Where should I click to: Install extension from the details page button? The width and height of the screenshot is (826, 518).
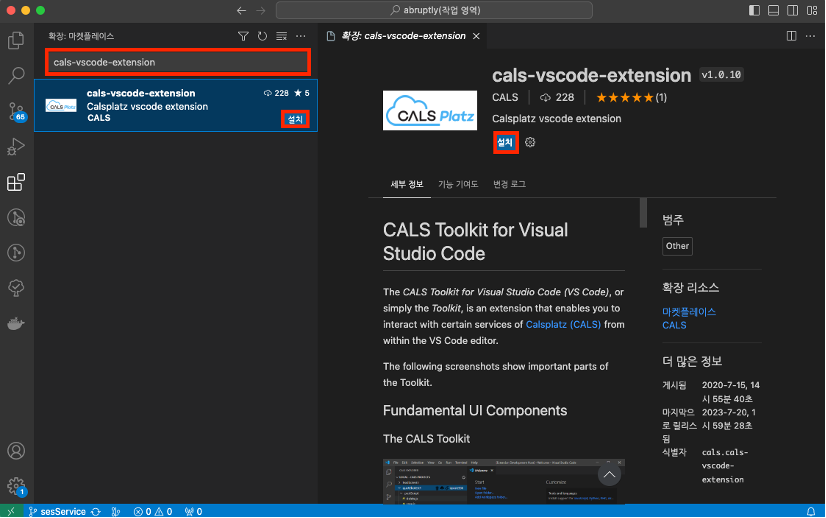click(x=505, y=142)
